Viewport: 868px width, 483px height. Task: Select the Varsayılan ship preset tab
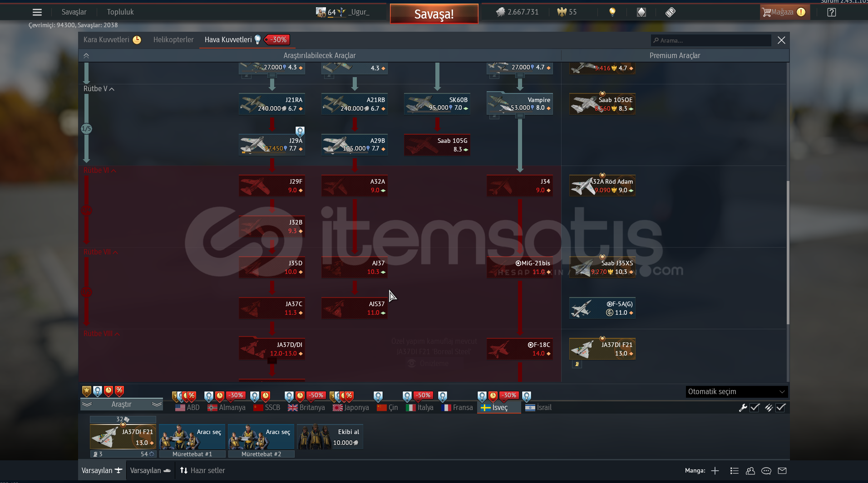click(x=150, y=471)
